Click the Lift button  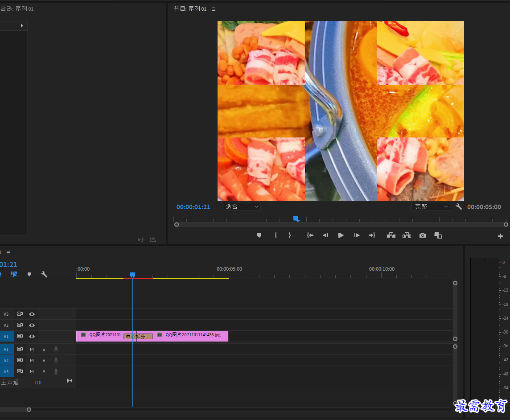pos(391,235)
